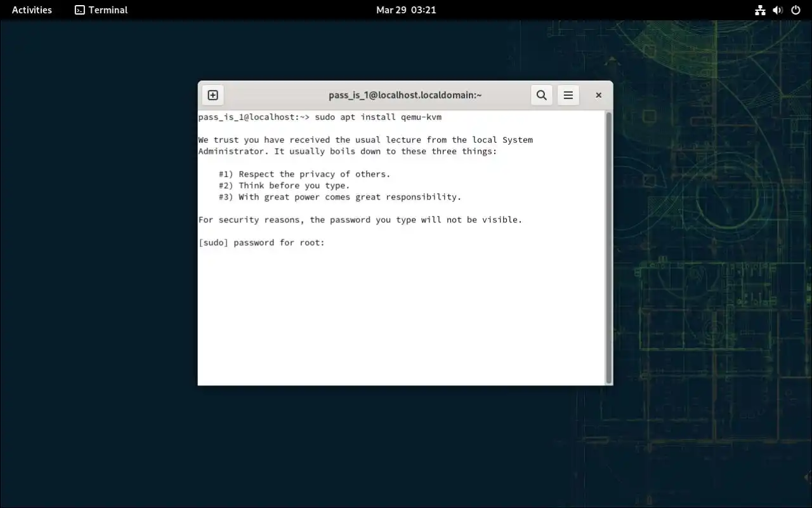
Task: Open the Activities overview
Action: tap(32, 10)
